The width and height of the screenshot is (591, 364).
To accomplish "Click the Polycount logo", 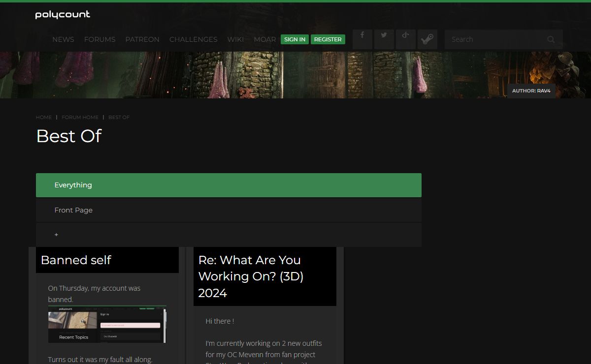I will click(63, 15).
